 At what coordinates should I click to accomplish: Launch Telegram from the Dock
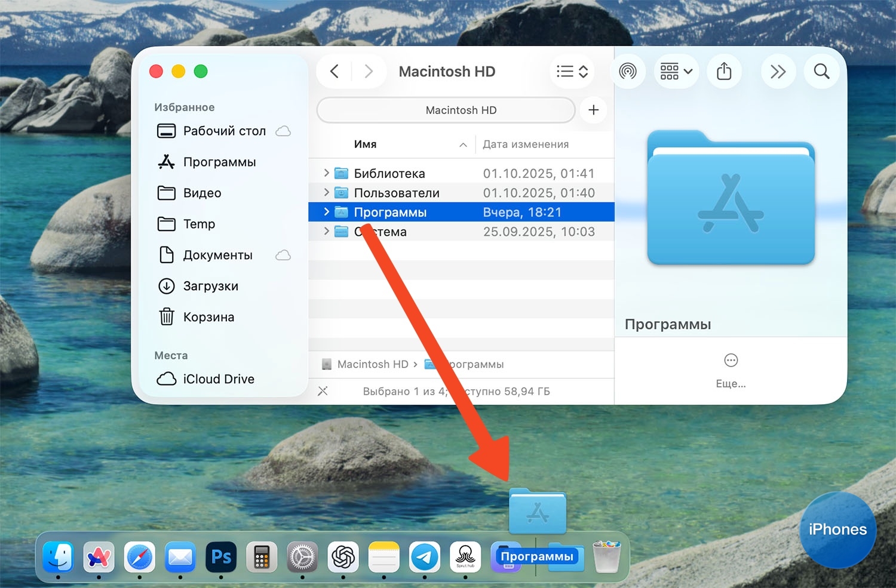425,557
